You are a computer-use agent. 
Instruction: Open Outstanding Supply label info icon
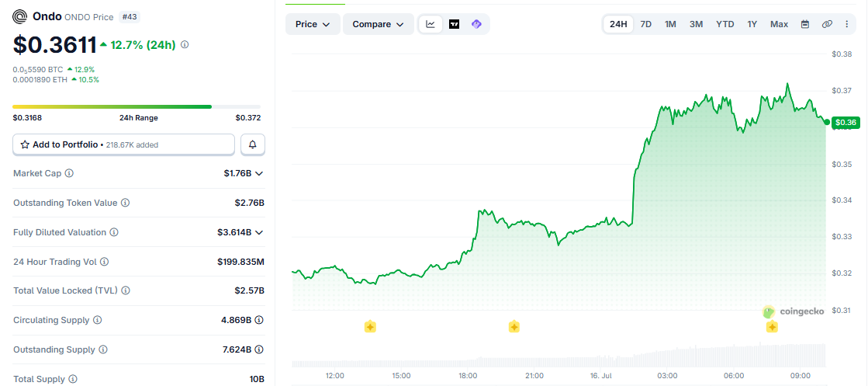[103, 350]
